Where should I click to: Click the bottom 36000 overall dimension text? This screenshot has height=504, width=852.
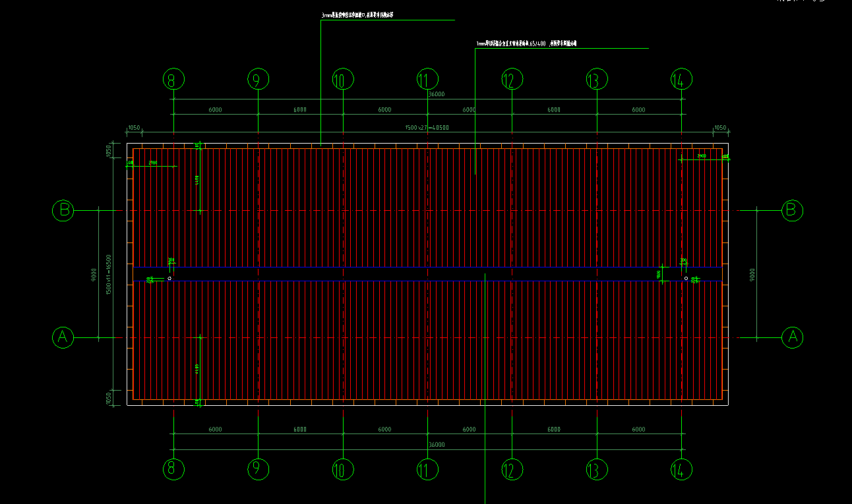coord(437,445)
